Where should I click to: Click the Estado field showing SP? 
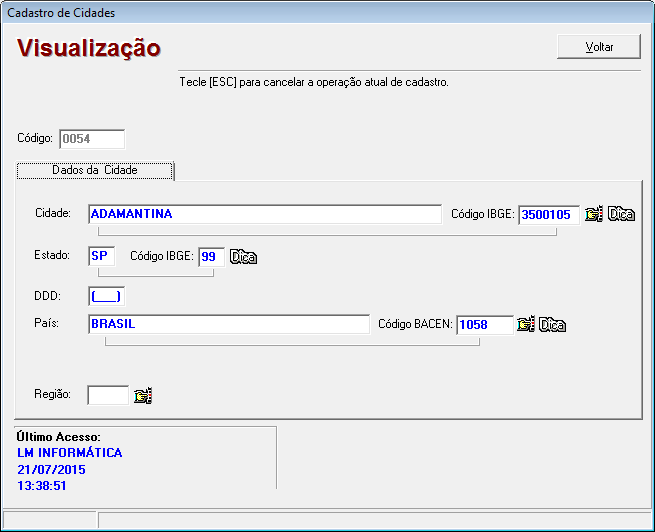(x=101, y=256)
